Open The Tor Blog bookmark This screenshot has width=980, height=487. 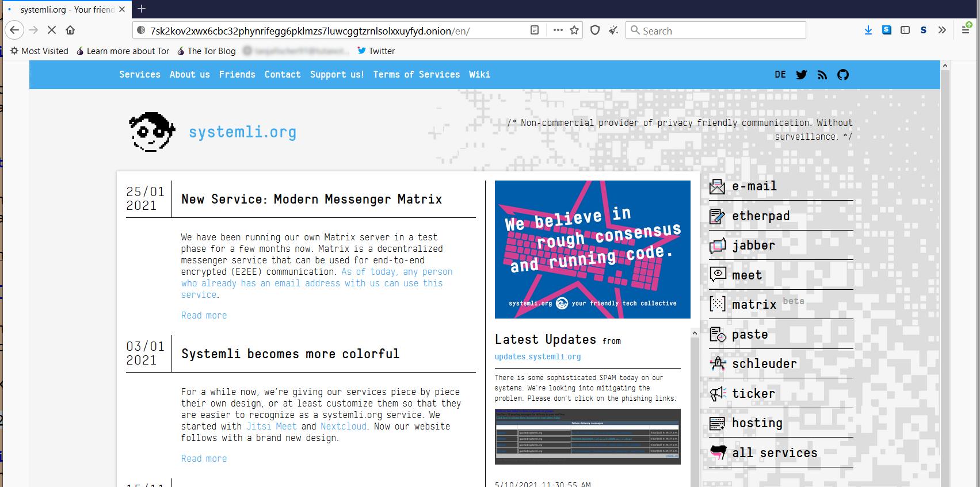pyautogui.click(x=206, y=51)
